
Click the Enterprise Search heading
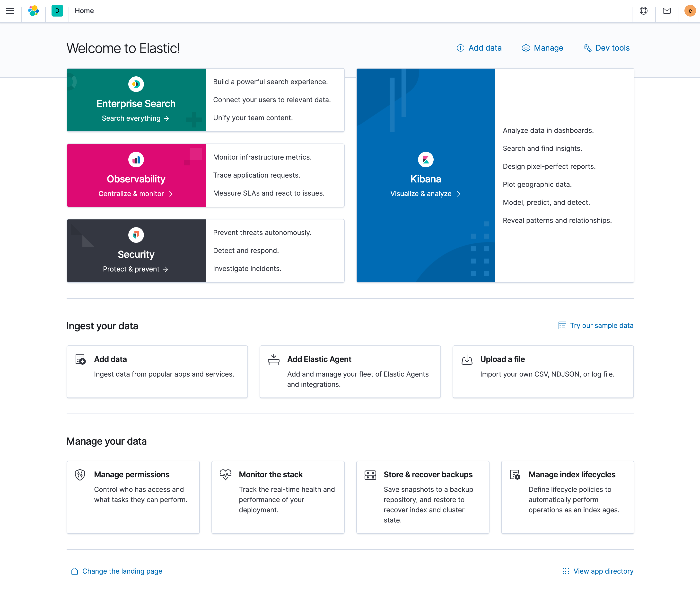[136, 104]
